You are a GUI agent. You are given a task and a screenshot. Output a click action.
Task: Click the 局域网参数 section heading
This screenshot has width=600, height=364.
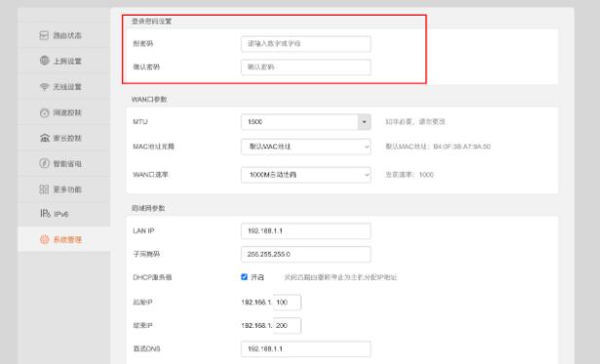click(148, 208)
